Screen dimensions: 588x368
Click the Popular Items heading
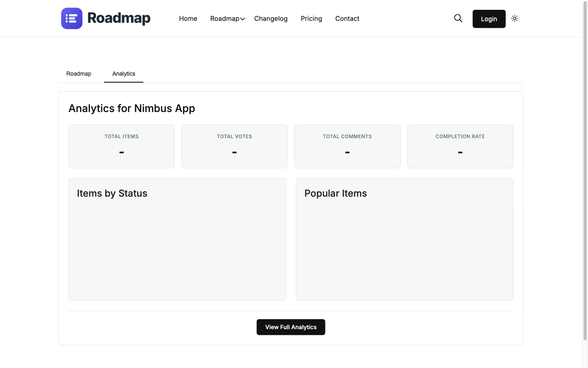(336, 193)
